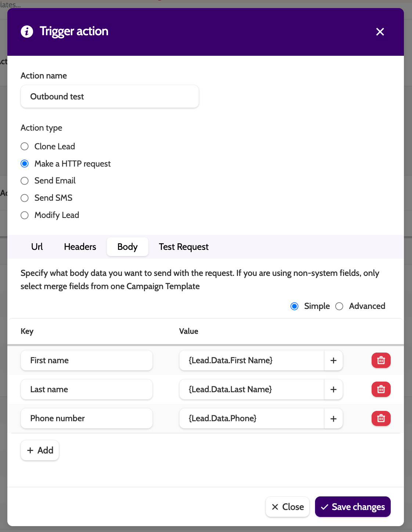
Task: Close the Trigger action dialog with X
Action: pyautogui.click(x=380, y=32)
